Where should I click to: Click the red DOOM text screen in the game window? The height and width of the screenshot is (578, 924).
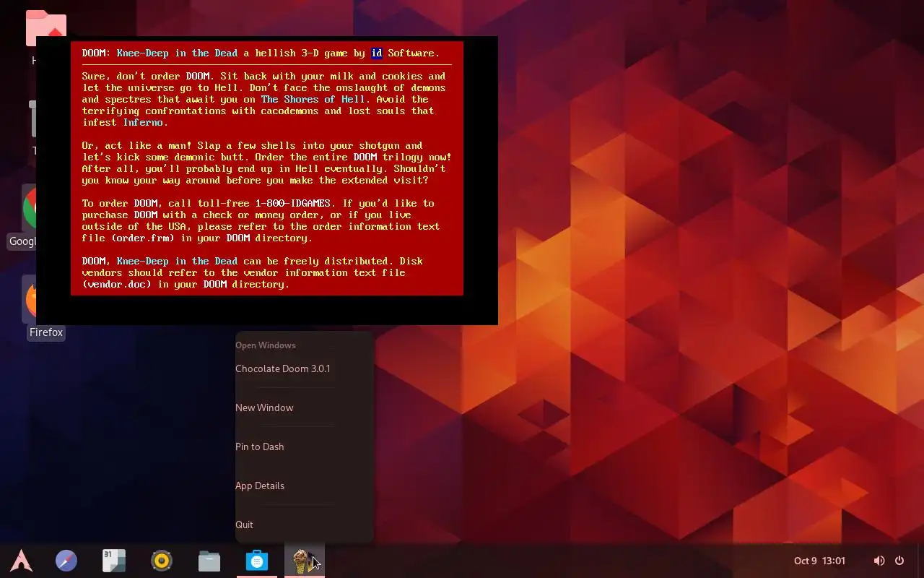267,168
